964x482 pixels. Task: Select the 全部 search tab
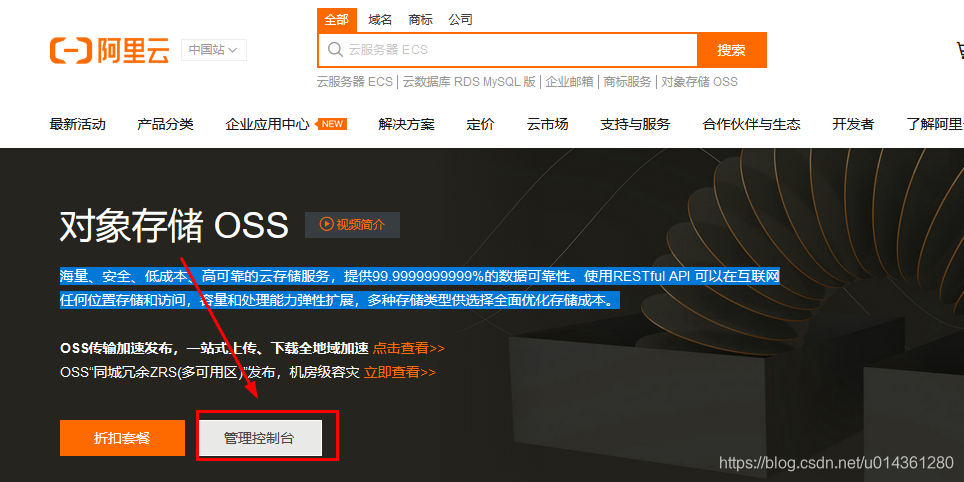pyautogui.click(x=337, y=20)
